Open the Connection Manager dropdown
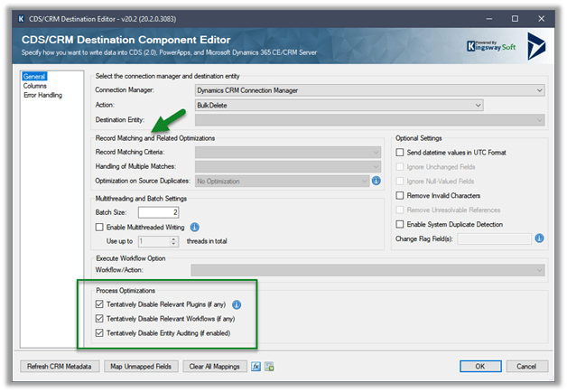Viewport: 567px width, 392px height. [369, 89]
